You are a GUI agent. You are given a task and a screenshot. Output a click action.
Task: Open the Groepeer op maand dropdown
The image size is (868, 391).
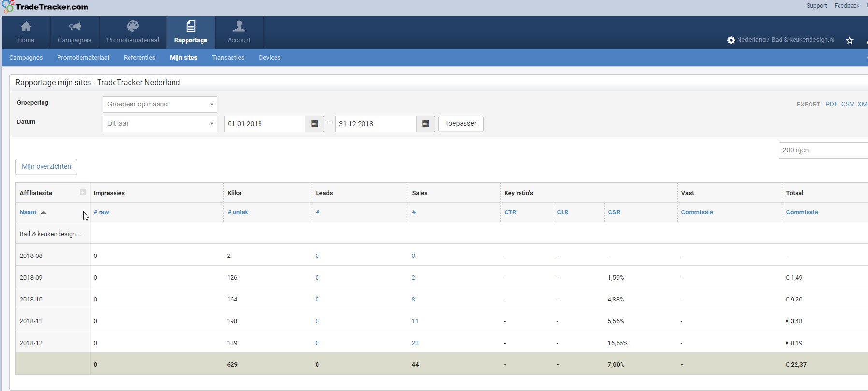tap(160, 104)
